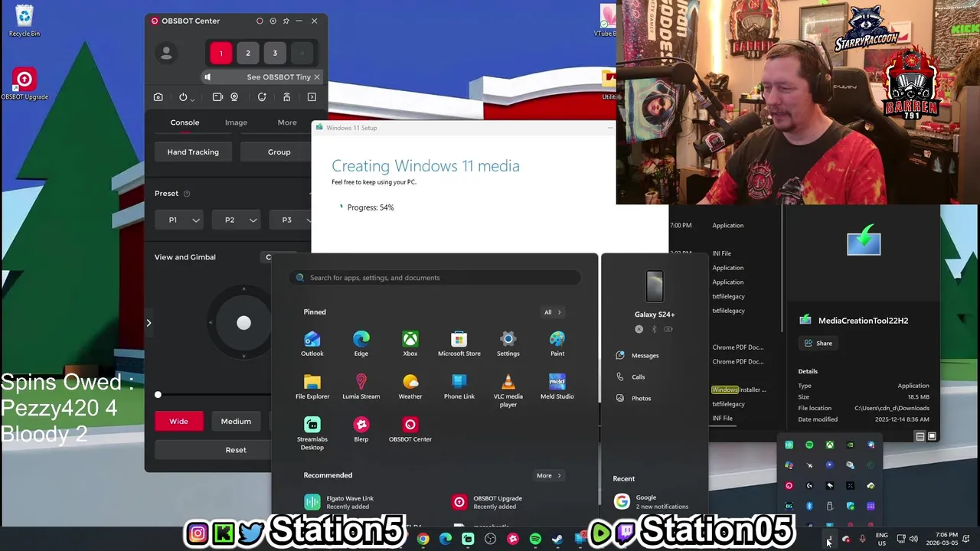
Task: Open the OBSBOT remote controller icon
Action: click(286, 97)
